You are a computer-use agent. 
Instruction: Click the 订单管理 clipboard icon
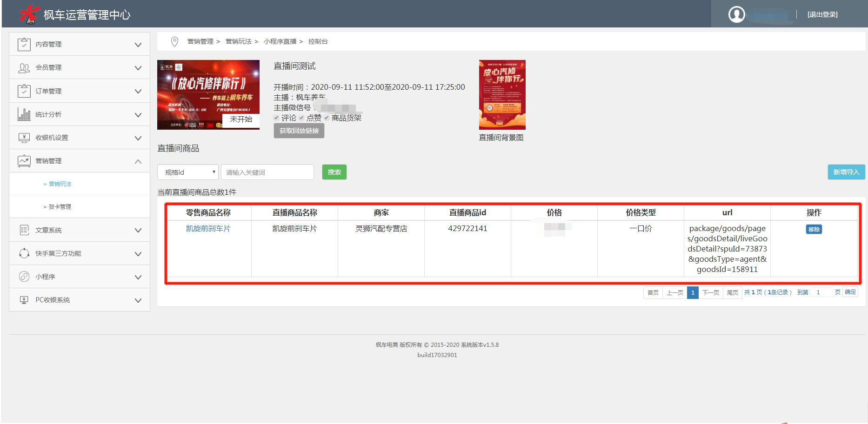click(24, 91)
